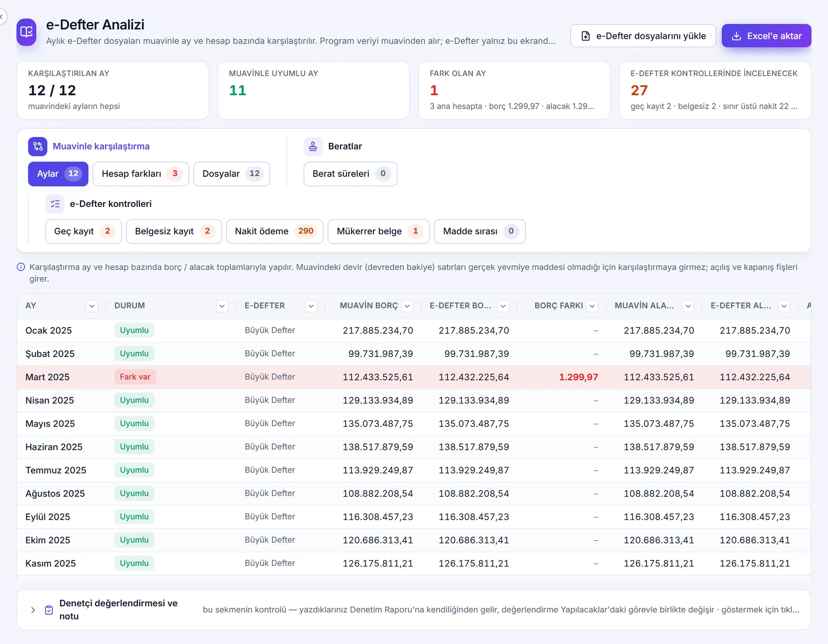Click the clipboard icon near Denetçi değerlendirmesi
This screenshot has height=644, width=828.
tap(49, 610)
